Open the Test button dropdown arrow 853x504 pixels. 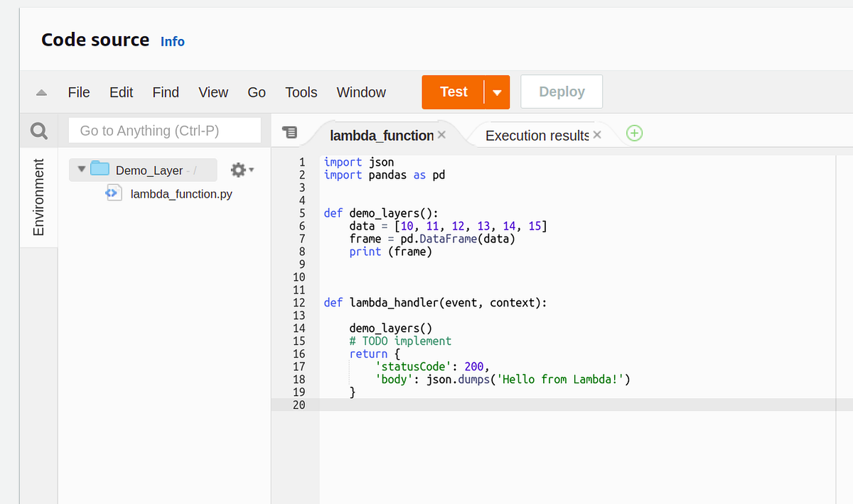[497, 92]
